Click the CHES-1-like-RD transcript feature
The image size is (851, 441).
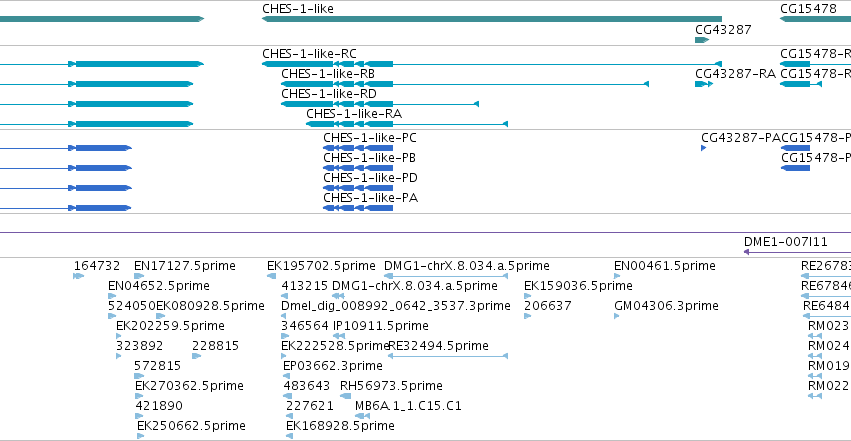pos(380,104)
